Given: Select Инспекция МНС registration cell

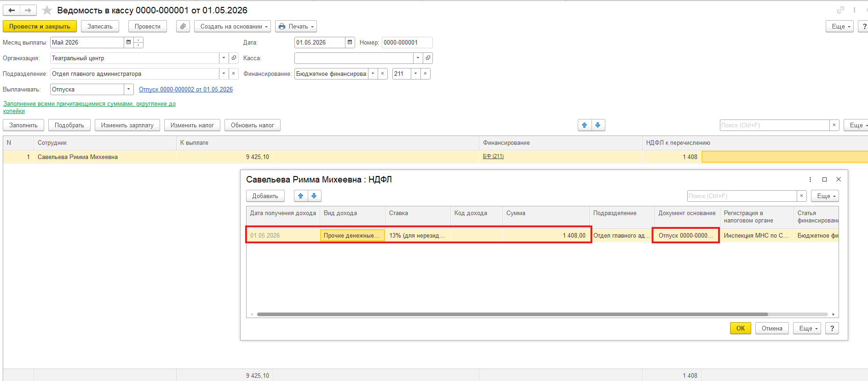Looking at the screenshot, I should pyautogui.click(x=757, y=235).
